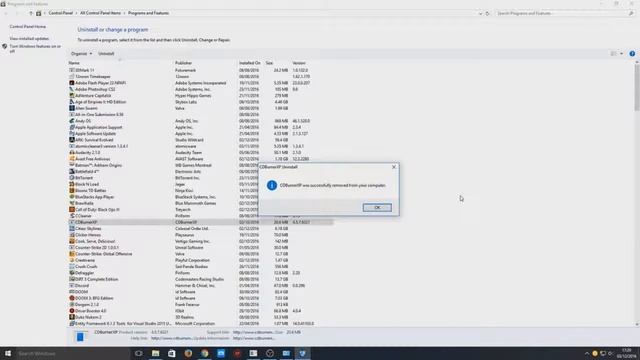Click the Call of Duty: Black Ops III icon
Screen dimensions: 640x360
(72, 209)
